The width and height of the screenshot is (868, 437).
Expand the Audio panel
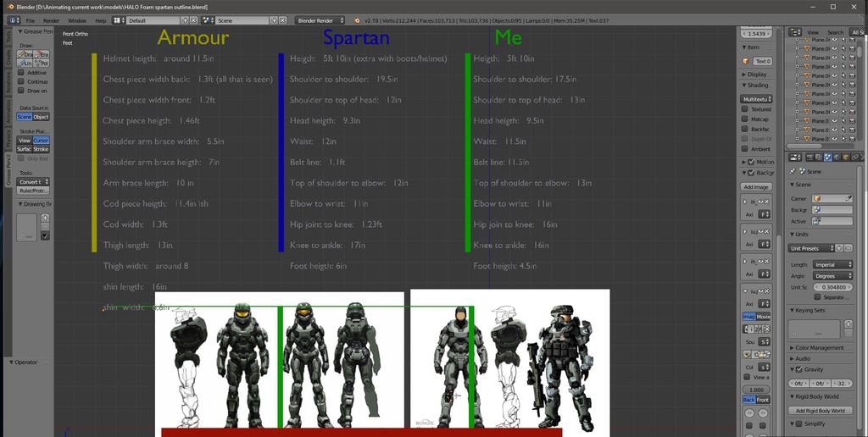click(800, 358)
